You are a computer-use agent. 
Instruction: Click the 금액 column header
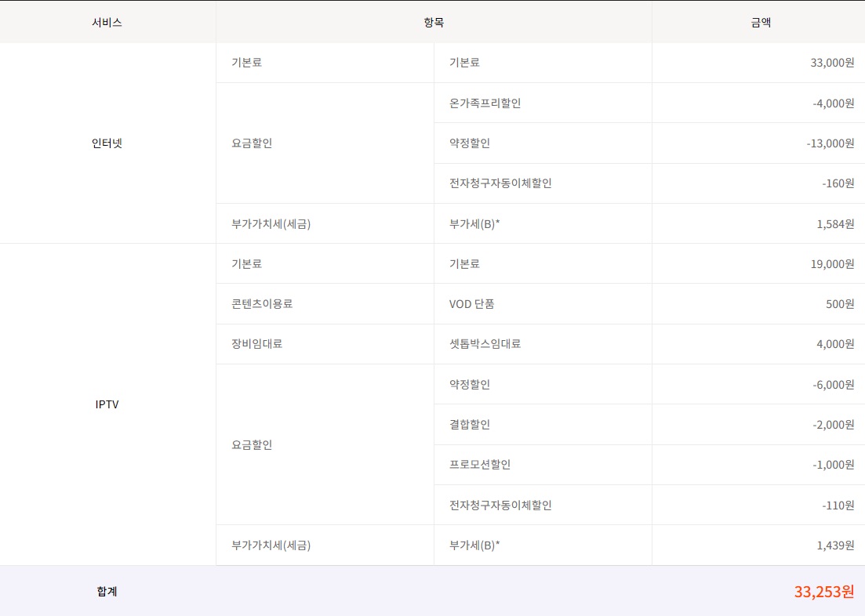(x=760, y=23)
